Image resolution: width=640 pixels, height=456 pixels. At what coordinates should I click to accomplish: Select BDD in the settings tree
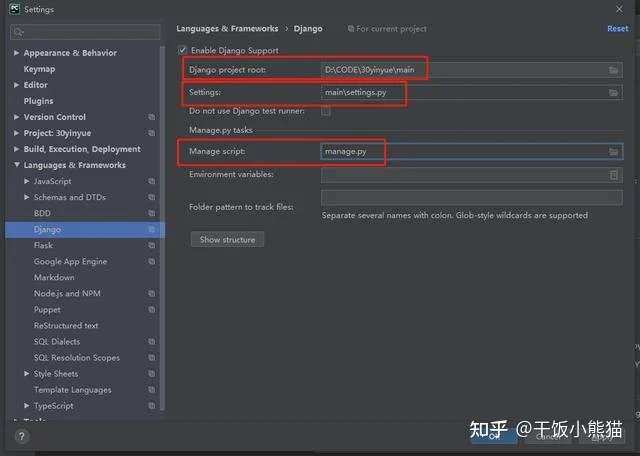click(x=42, y=213)
